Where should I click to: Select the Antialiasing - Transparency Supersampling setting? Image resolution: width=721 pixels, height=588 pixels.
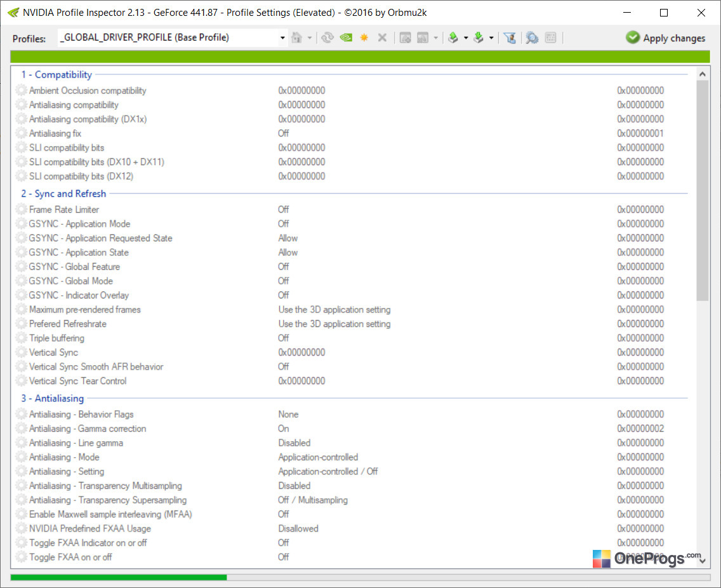tap(108, 500)
